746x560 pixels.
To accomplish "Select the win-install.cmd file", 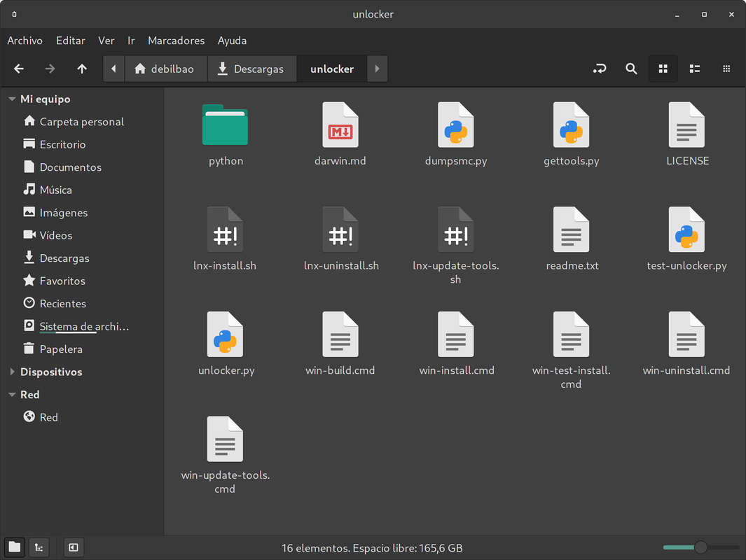I will coord(456,335).
